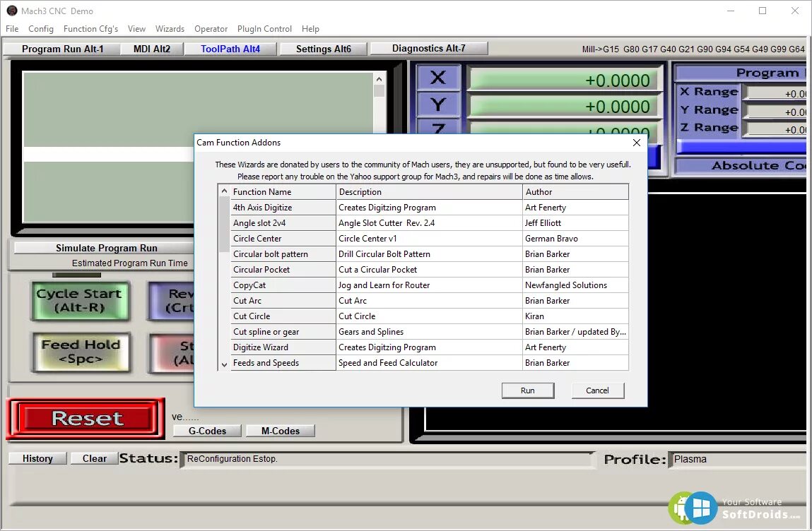Open the Function Cfg's menu

tap(90, 29)
